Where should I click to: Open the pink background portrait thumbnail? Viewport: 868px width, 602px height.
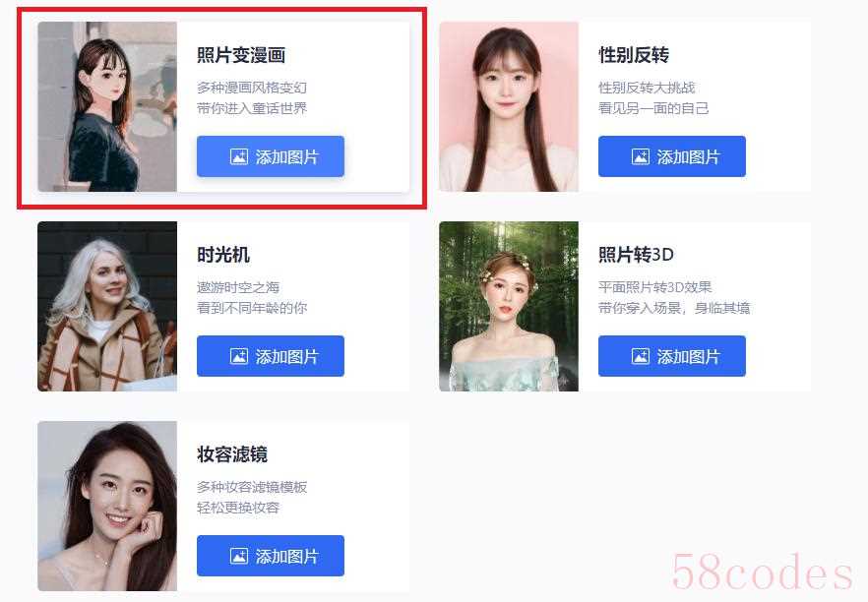point(509,107)
